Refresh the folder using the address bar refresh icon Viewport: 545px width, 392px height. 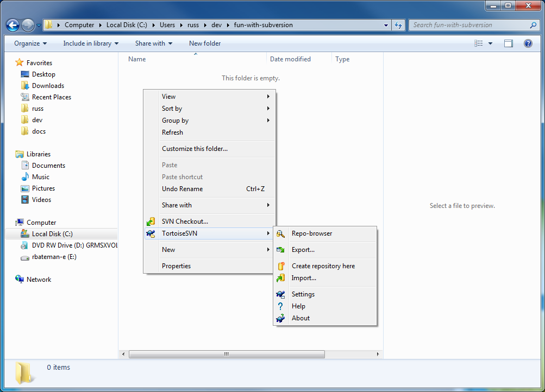pos(398,25)
